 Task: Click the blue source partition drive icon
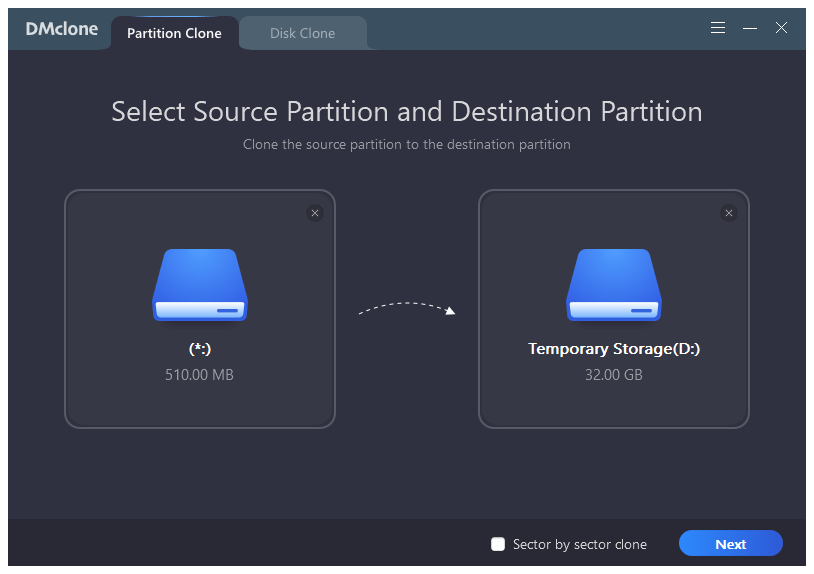[200, 285]
